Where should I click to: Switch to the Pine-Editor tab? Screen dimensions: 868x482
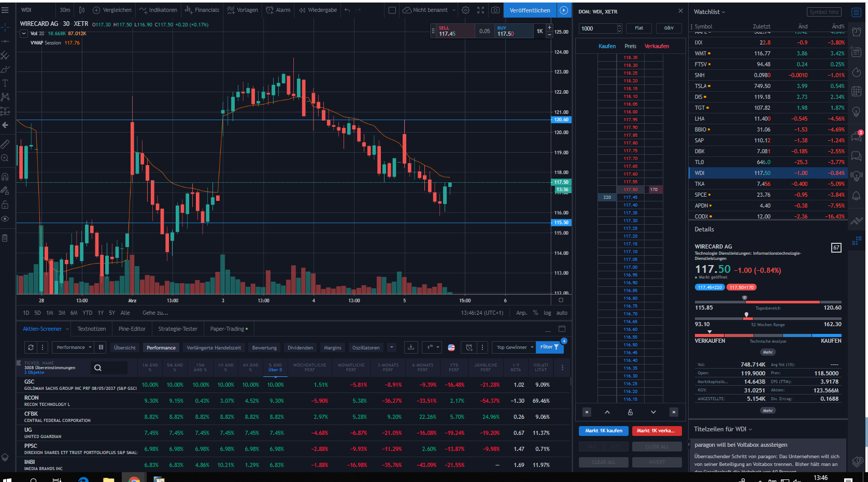[132, 329]
